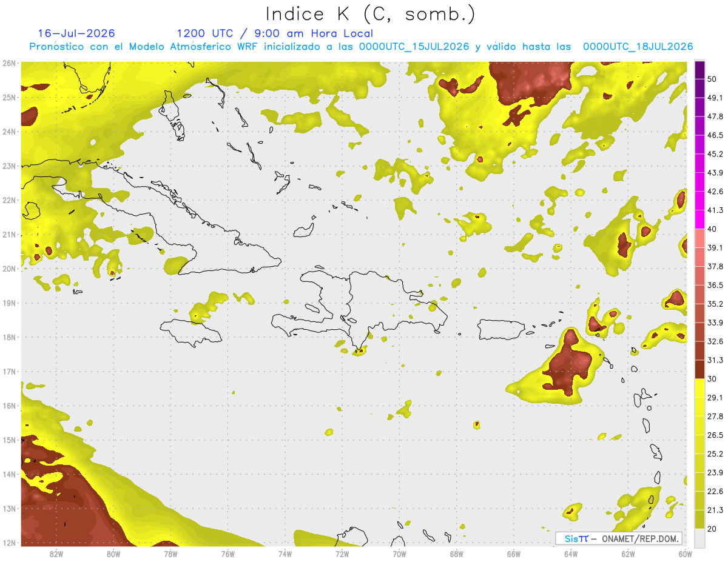Click the 13N latitude label
The width and height of the screenshot is (728, 562).
pyautogui.click(x=9, y=509)
